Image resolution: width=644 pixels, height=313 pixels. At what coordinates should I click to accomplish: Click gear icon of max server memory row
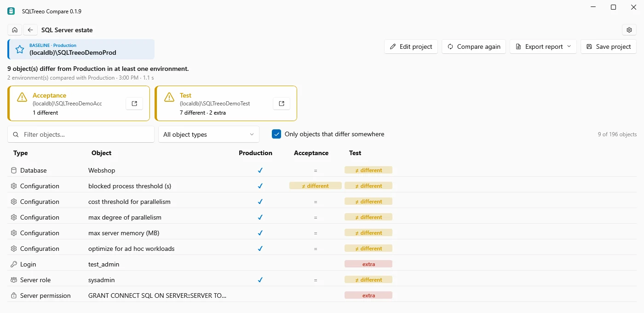tap(14, 233)
